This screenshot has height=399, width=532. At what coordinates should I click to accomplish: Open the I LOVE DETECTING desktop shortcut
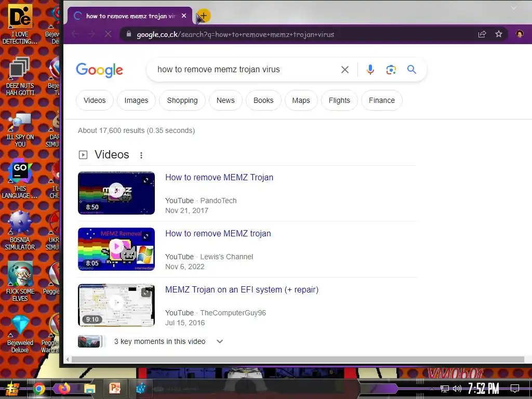[x=20, y=24]
